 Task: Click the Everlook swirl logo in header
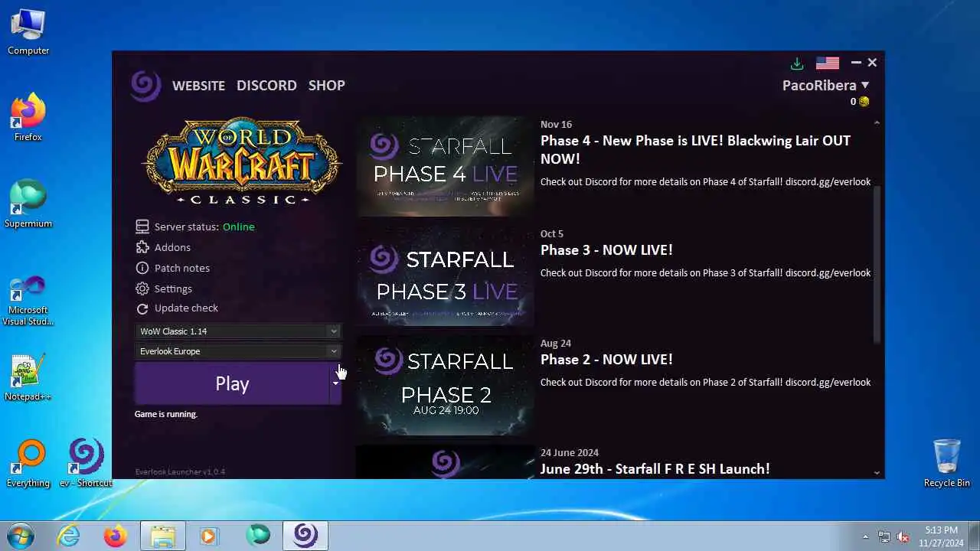[145, 86]
